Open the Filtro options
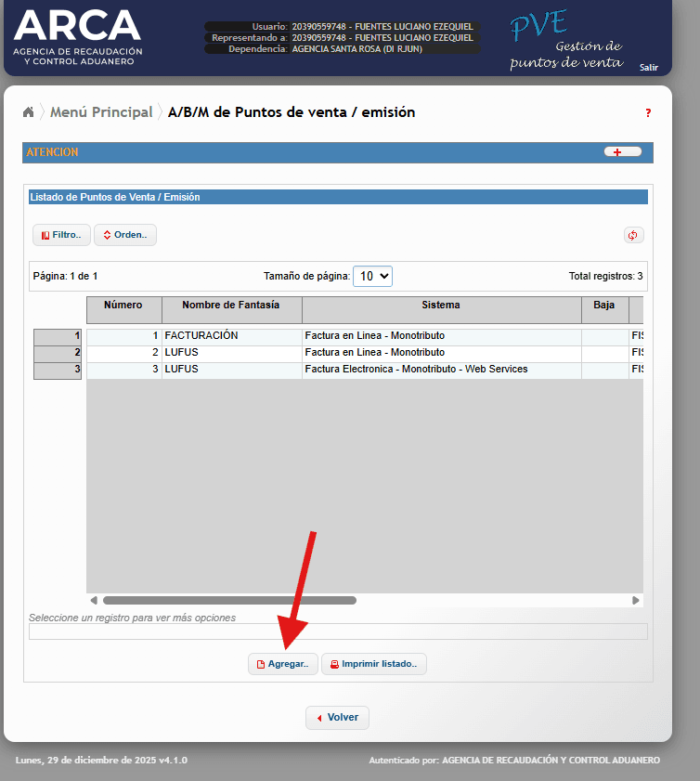Viewport: 700px width, 781px height. (x=61, y=235)
